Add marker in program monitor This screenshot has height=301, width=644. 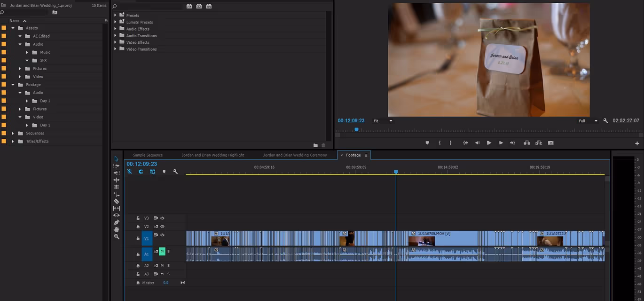pos(427,143)
